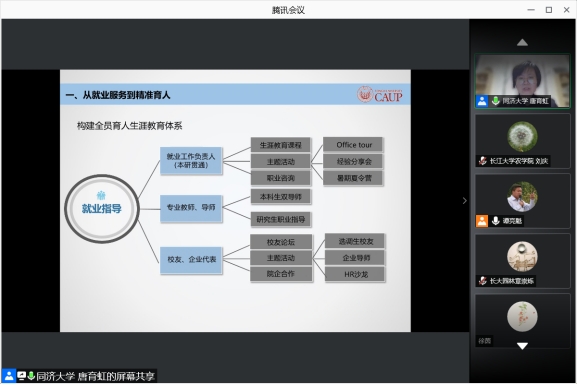577x385 pixels.
Task: Select the dandelion avatar participant tile
Action: [522, 141]
